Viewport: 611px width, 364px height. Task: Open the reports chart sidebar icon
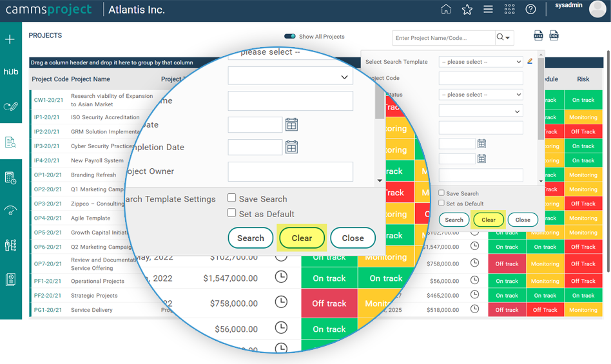[10, 280]
